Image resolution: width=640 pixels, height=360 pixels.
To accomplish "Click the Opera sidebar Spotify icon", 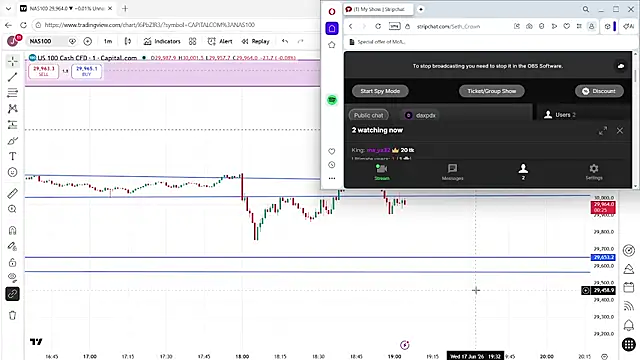I will pos(332,100).
